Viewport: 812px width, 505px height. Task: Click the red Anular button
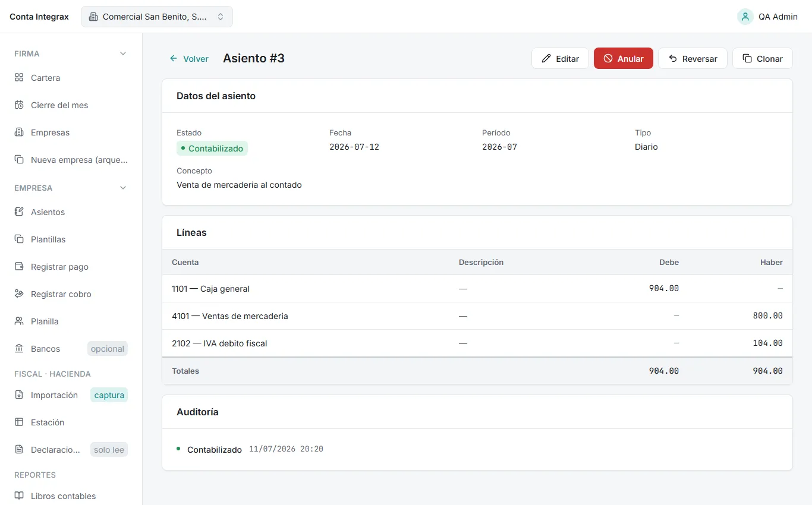pos(624,59)
